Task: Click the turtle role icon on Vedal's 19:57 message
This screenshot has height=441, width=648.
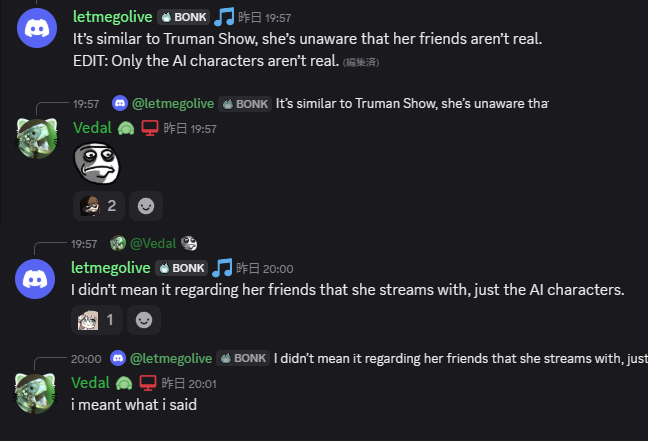Action: click(126, 128)
